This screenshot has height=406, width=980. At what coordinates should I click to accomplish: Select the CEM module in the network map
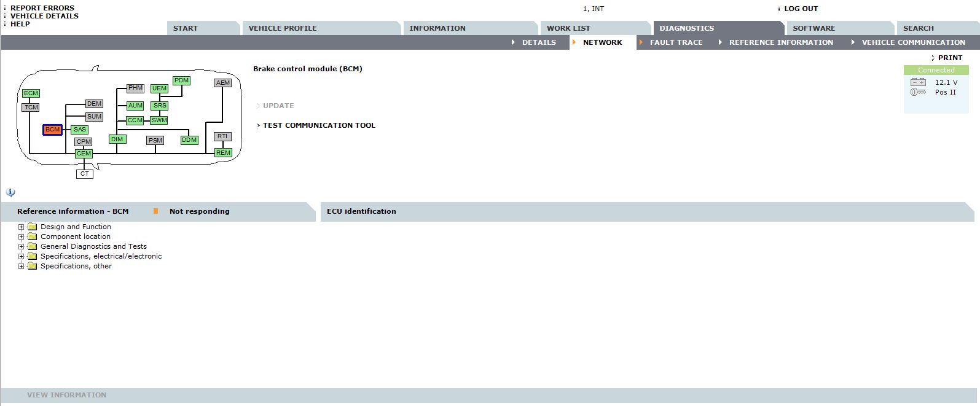[84, 154]
